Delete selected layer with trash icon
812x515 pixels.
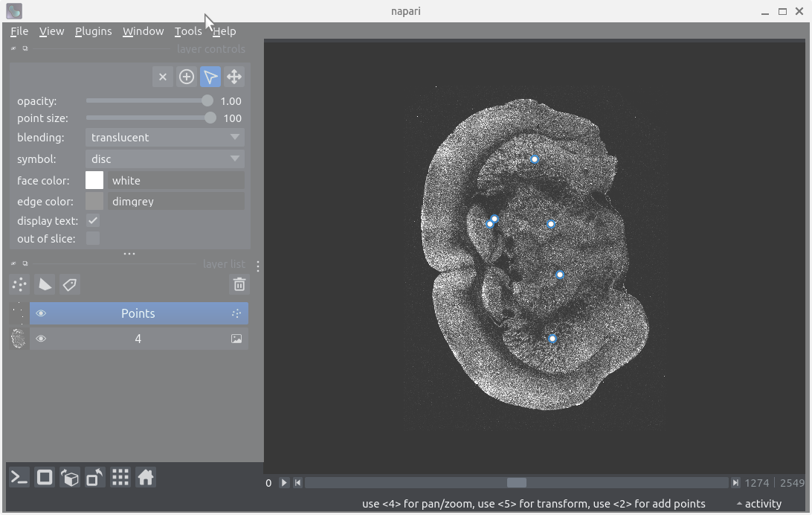pyautogui.click(x=239, y=284)
